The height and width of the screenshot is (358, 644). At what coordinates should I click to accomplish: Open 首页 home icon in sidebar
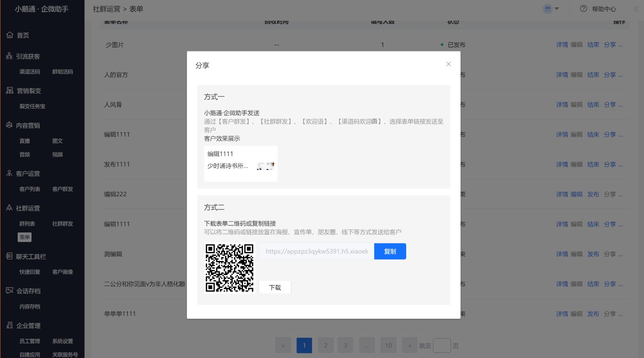pos(10,35)
